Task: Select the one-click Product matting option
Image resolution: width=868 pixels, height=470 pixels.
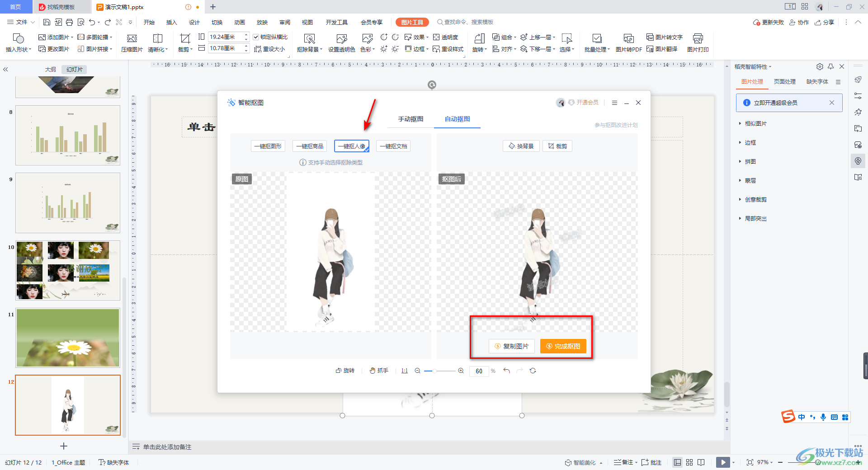Action: click(310, 146)
